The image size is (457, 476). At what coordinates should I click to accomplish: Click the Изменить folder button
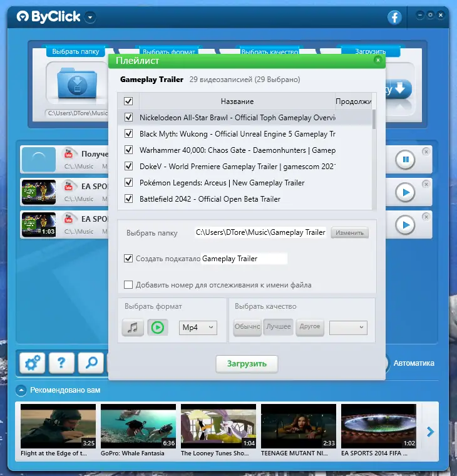coord(349,233)
